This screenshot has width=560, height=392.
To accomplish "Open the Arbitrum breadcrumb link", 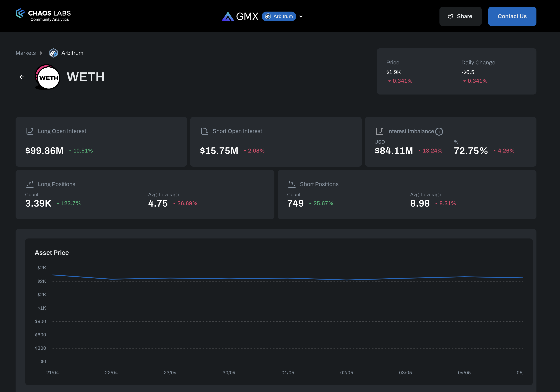I will tap(72, 53).
